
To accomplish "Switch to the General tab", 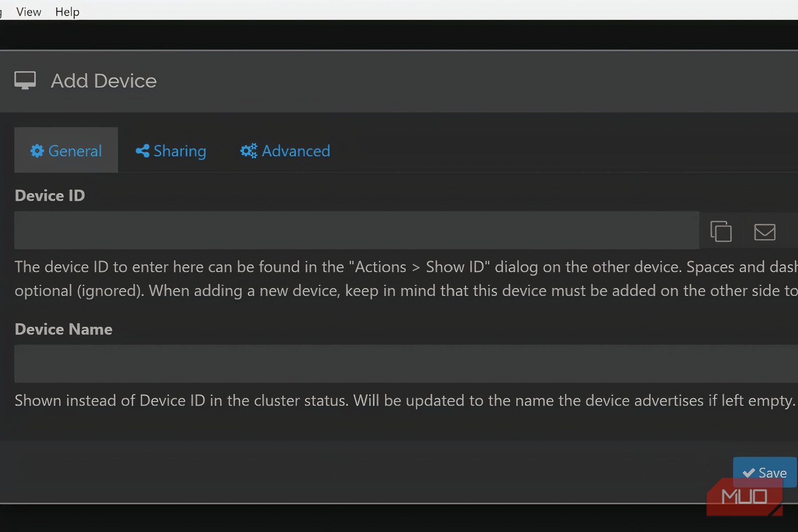I will (x=66, y=150).
